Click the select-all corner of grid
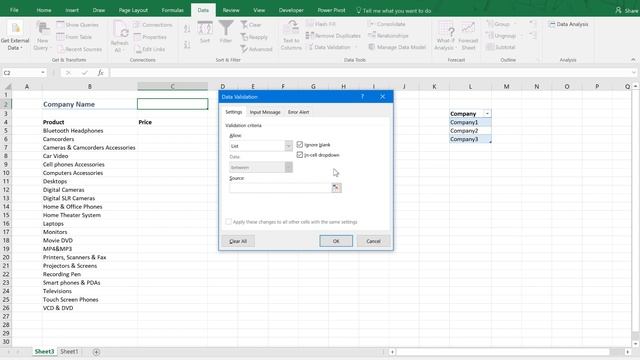 7,87
